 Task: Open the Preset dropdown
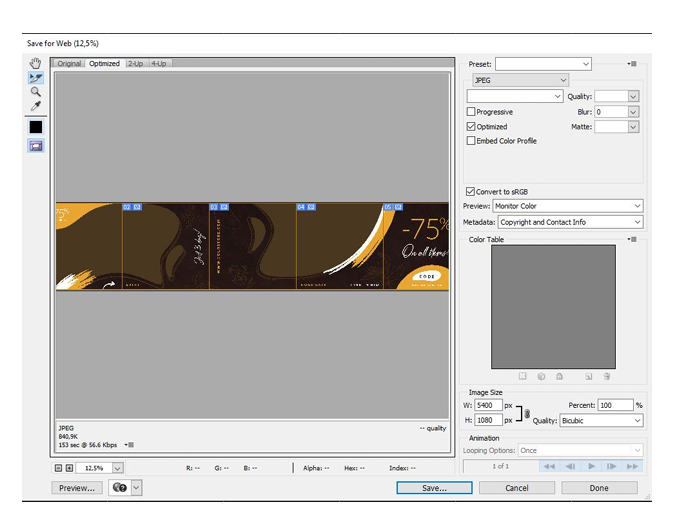(x=543, y=64)
